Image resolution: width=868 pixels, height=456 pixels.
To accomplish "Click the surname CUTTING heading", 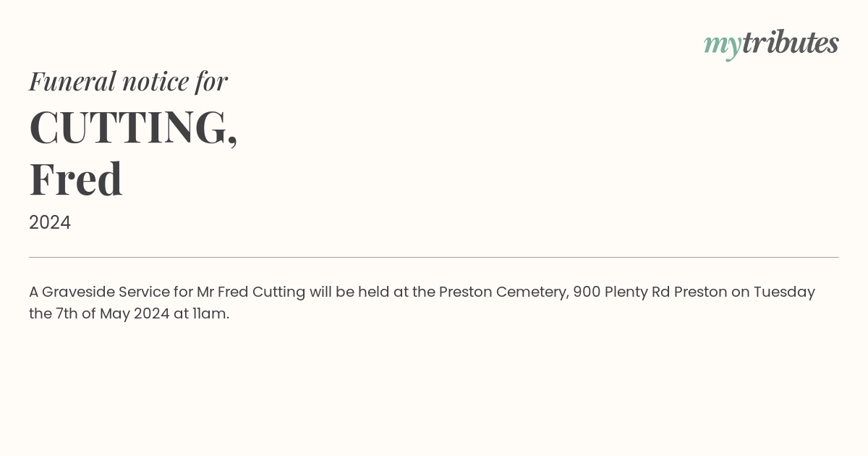I will [x=133, y=127].
